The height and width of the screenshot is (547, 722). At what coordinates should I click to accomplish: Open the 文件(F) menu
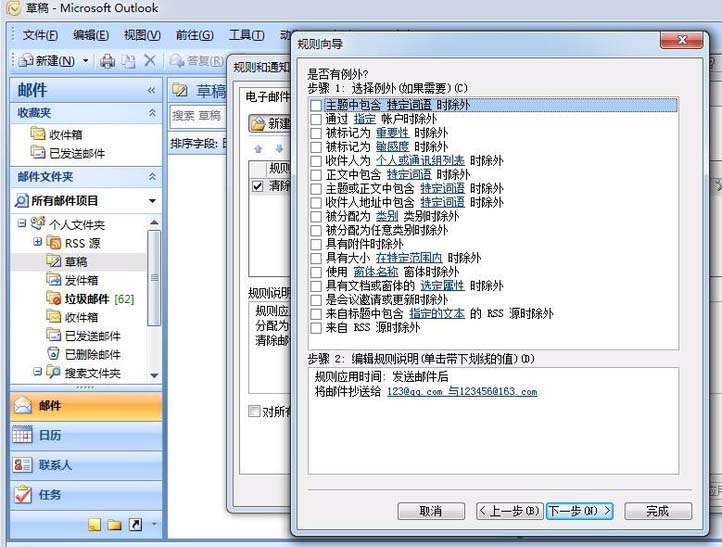40,35
